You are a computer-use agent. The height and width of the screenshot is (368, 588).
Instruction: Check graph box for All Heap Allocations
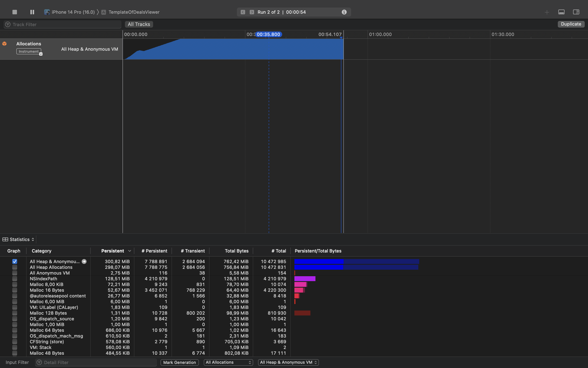tap(14, 267)
